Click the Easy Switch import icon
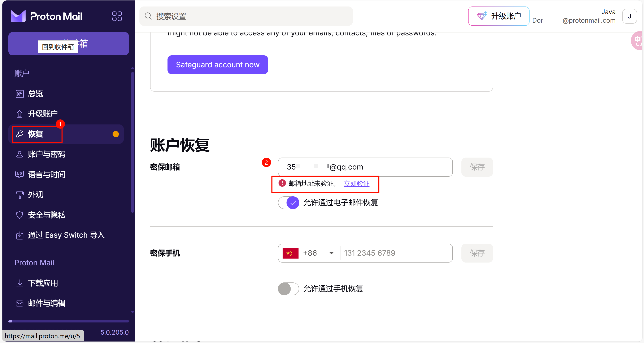 coord(19,235)
